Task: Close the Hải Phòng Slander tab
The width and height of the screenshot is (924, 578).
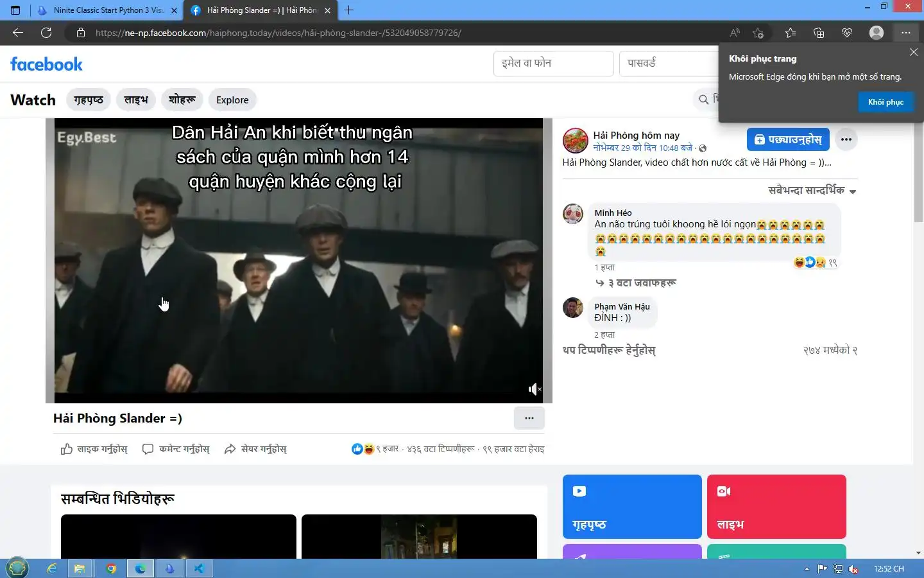Action: point(327,10)
